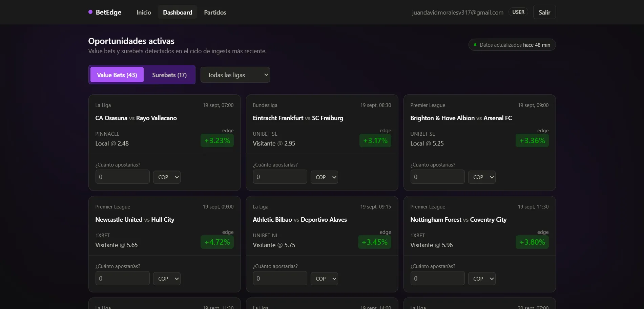Focus stake input for CA Osasuna match

click(x=122, y=177)
